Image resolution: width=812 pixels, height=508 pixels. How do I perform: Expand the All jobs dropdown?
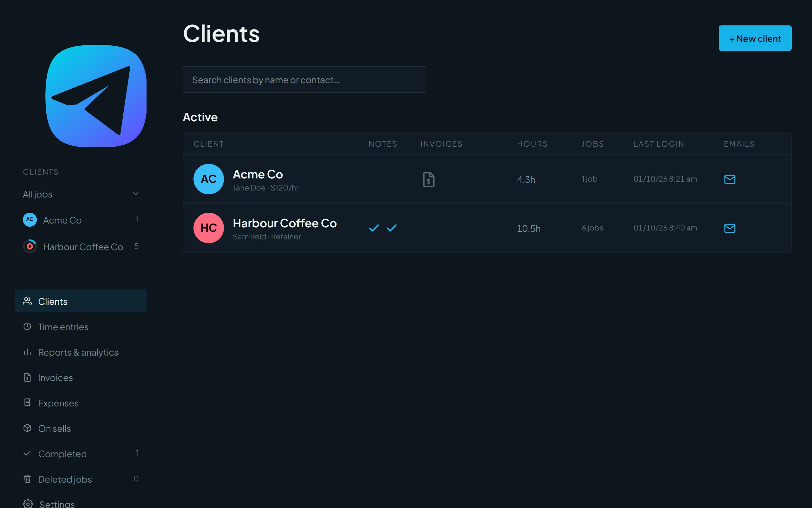pyautogui.click(x=81, y=194)
